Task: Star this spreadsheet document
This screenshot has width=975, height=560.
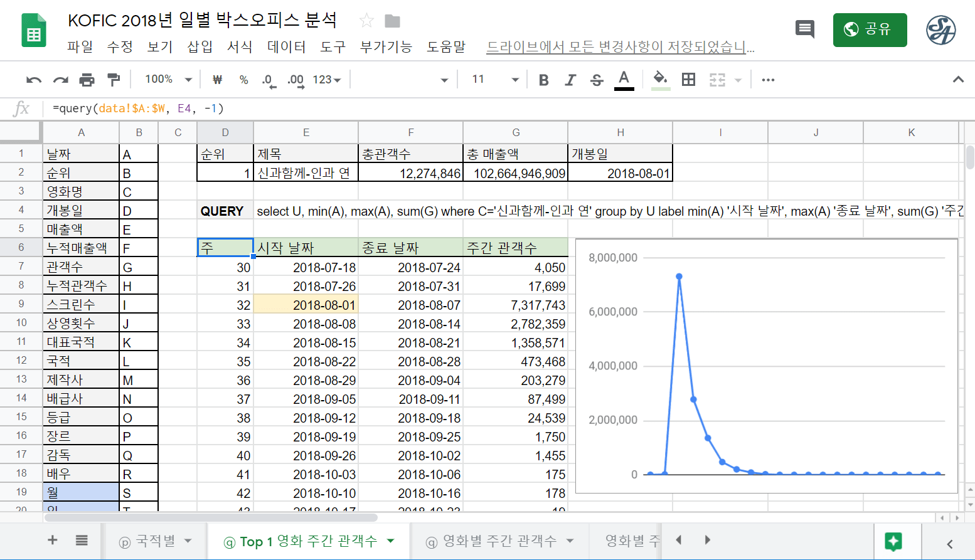Action: [366, 21]
